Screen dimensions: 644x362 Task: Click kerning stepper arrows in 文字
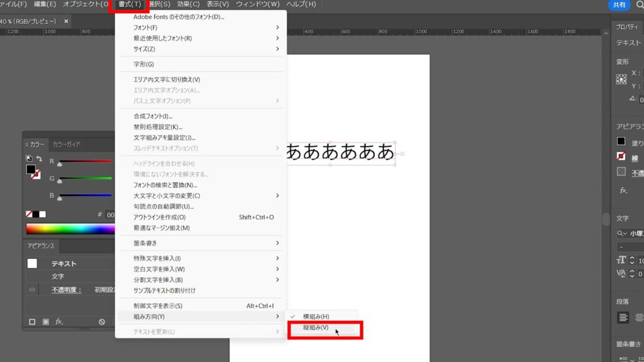(x=632, y=273)
